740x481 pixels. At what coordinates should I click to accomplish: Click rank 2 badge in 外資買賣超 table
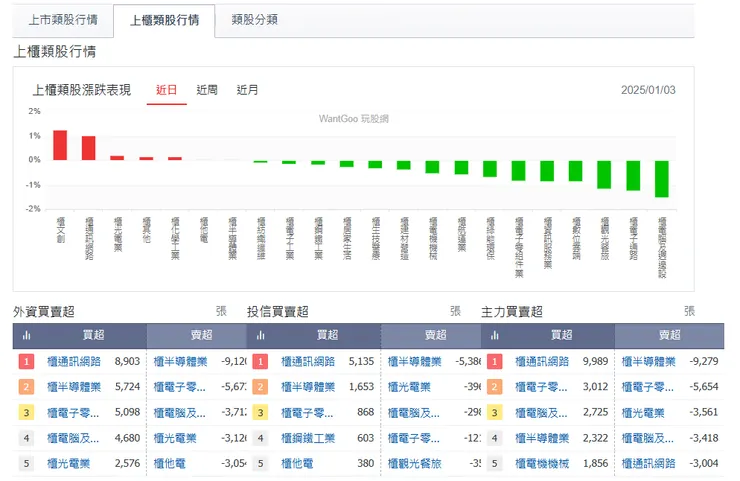(x=26, y=387)
